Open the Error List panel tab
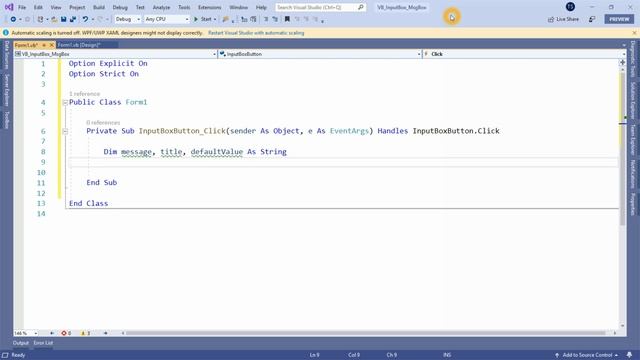The width and height of the screenshot is (640, 360). (x=43, y=343)
